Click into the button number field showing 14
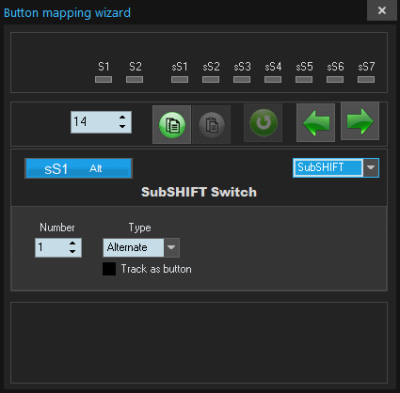 tap(94, 122)
